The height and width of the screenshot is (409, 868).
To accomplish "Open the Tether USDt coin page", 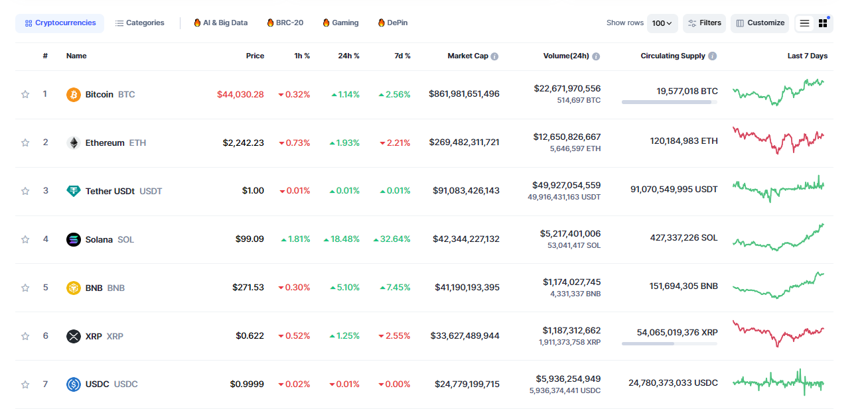I will pos(110,191).
